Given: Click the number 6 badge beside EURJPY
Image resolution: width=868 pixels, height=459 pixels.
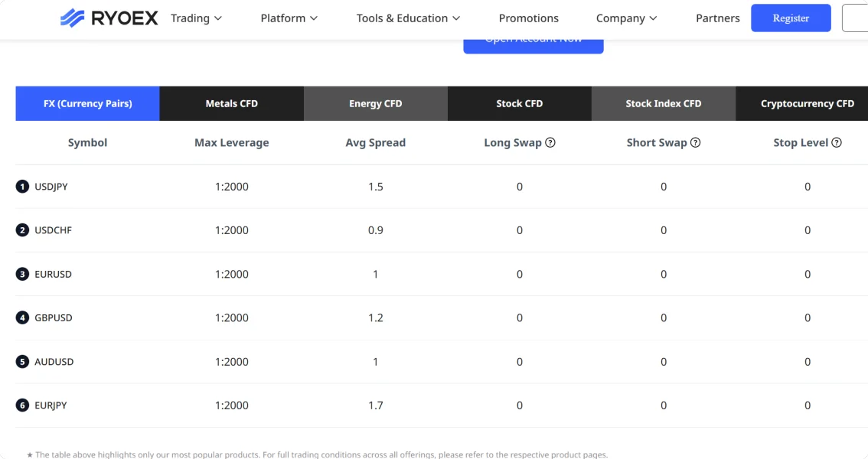Looking at the screenshot, I should click(22, 405).
